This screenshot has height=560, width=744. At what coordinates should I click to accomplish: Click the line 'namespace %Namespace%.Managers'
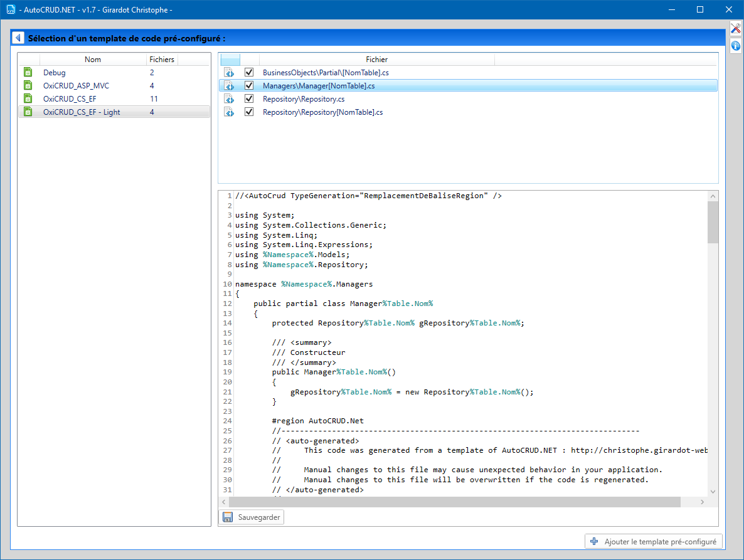click(304, 284)
